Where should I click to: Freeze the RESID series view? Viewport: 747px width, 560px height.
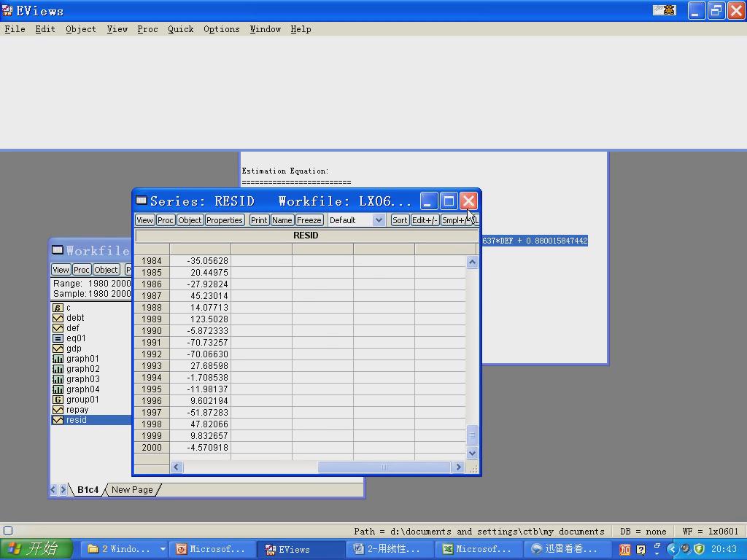click(309, 220)
